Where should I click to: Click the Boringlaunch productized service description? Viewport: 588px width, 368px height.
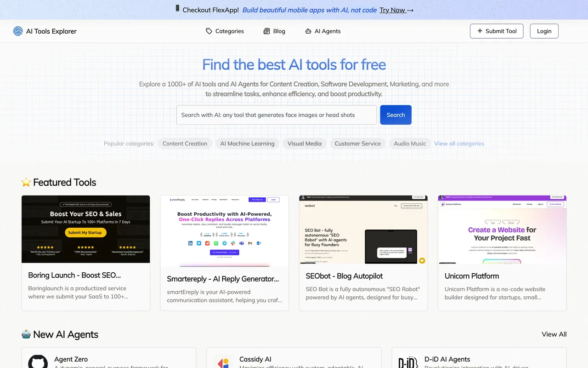[77, 293]
